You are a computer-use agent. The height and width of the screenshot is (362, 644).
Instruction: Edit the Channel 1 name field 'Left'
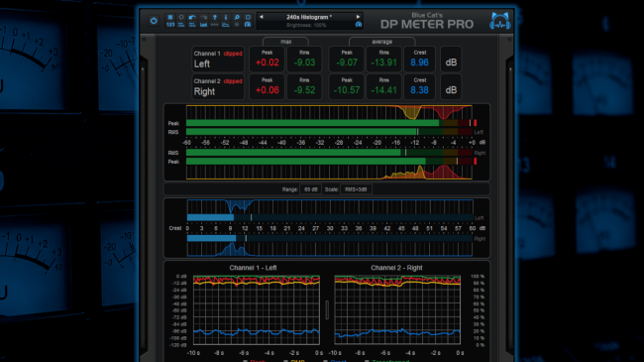point(202,64)
